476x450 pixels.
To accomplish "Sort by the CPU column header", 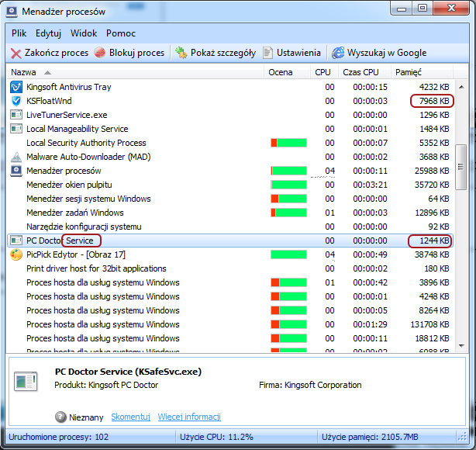I will tap(324, 72).
